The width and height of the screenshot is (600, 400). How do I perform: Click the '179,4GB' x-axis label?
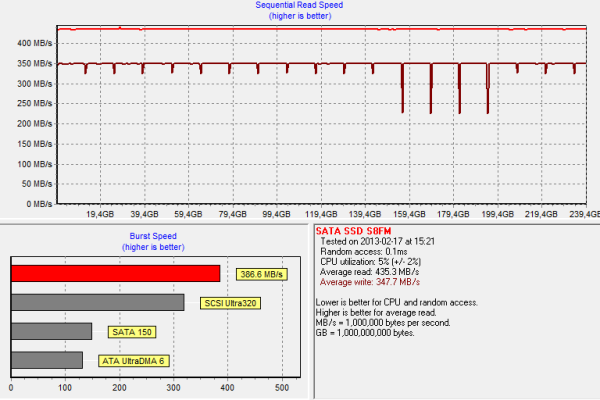(x=453, y=214)
